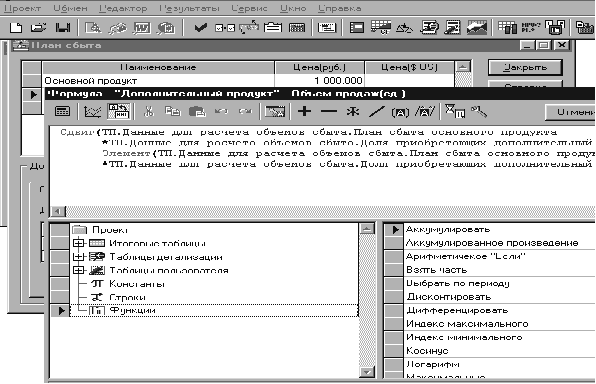Screen dimensions: 596x384
Task: Select Константы in the project tree
Action: pos(136,284)
